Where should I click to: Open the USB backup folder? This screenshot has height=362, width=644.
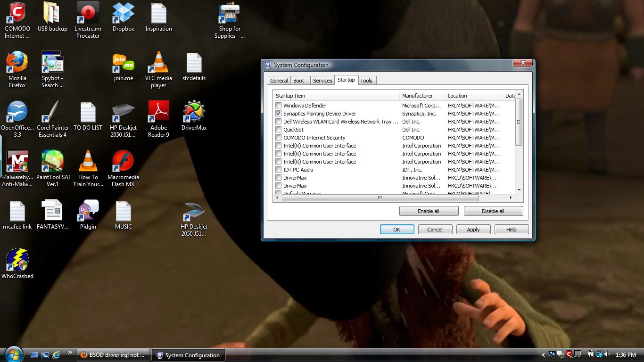coord(52,17)
